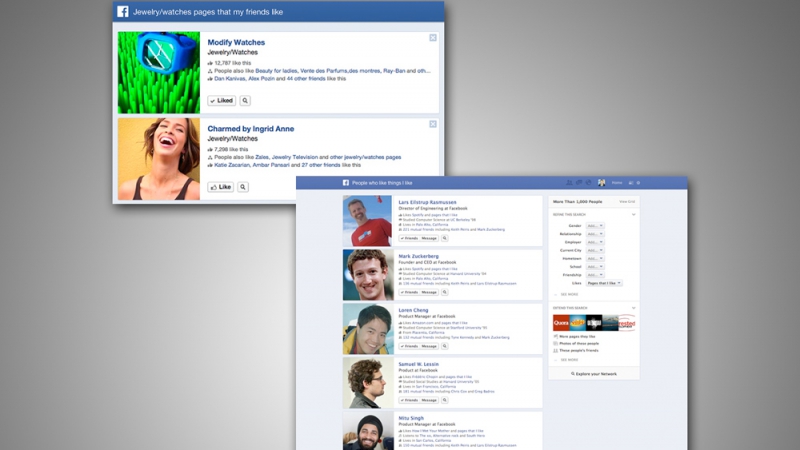This screenshot has height=450, width=800.
Task: Click search icon beside Charmed's Like button
Action: [x=245, y=187]
